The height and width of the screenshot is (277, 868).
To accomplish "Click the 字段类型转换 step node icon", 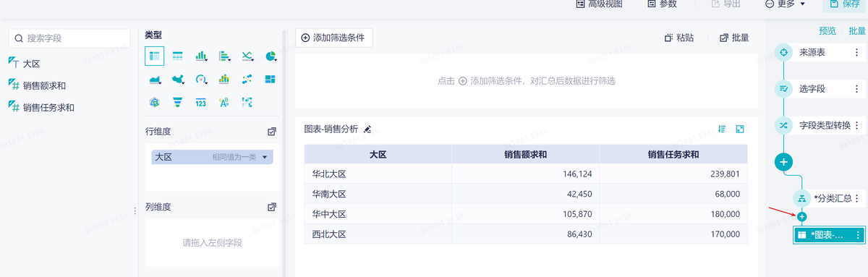I will (783, 125).
